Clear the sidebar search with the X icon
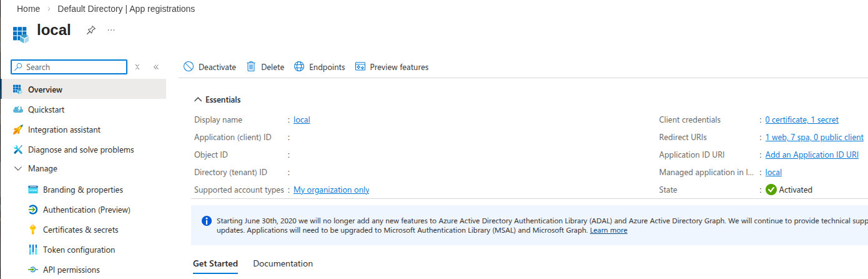This screenshot has width=868, height=279. click(137, 67)
